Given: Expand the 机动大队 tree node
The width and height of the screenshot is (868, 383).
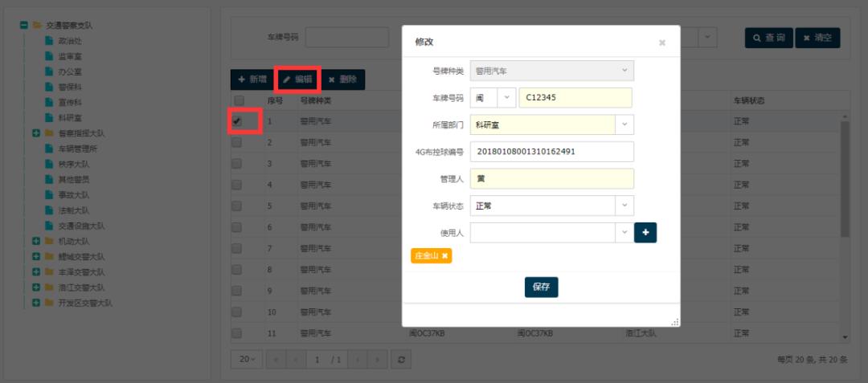Looking at the screenshot, I should [x=36, y=241].
